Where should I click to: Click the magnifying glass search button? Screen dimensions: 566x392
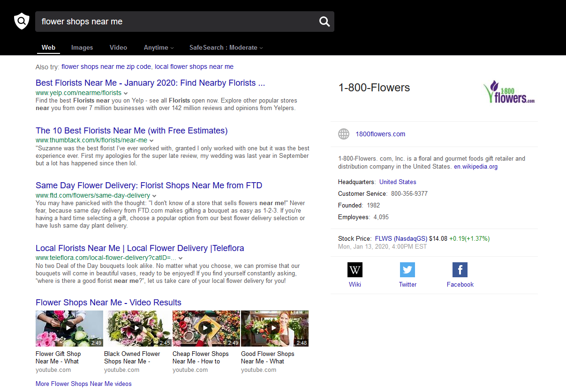click(325, 22)
